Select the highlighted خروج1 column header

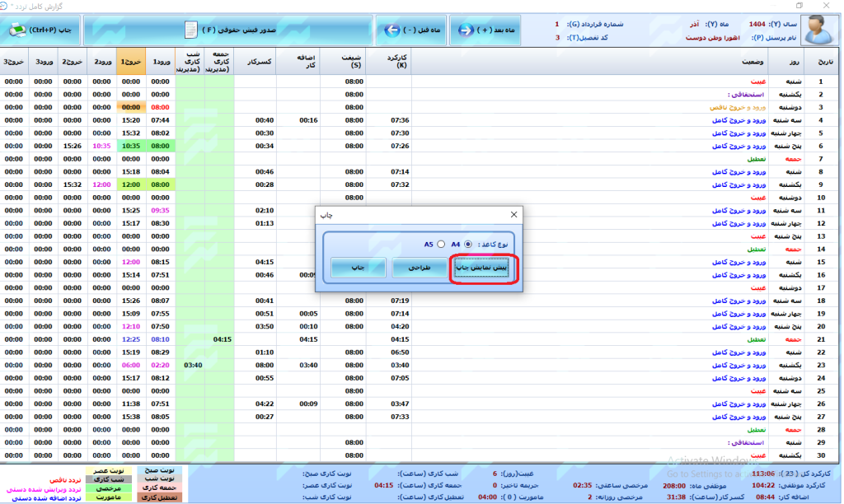pos(131,62)
